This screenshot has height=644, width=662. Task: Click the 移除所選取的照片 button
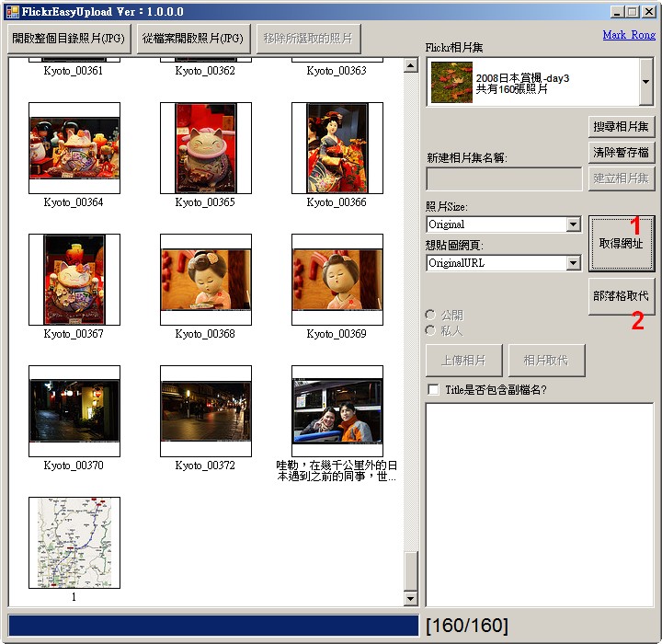pos(308,39)
